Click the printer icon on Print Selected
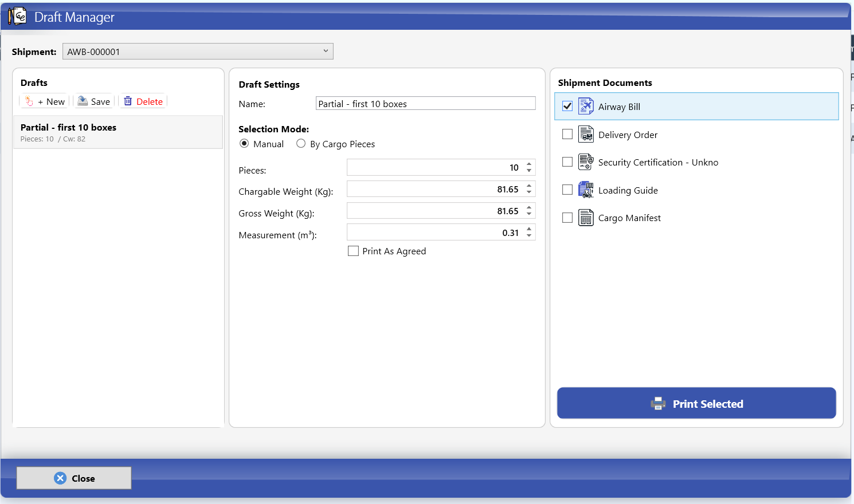This screenshot has width=854, height=504. click(x=658, y=404)
